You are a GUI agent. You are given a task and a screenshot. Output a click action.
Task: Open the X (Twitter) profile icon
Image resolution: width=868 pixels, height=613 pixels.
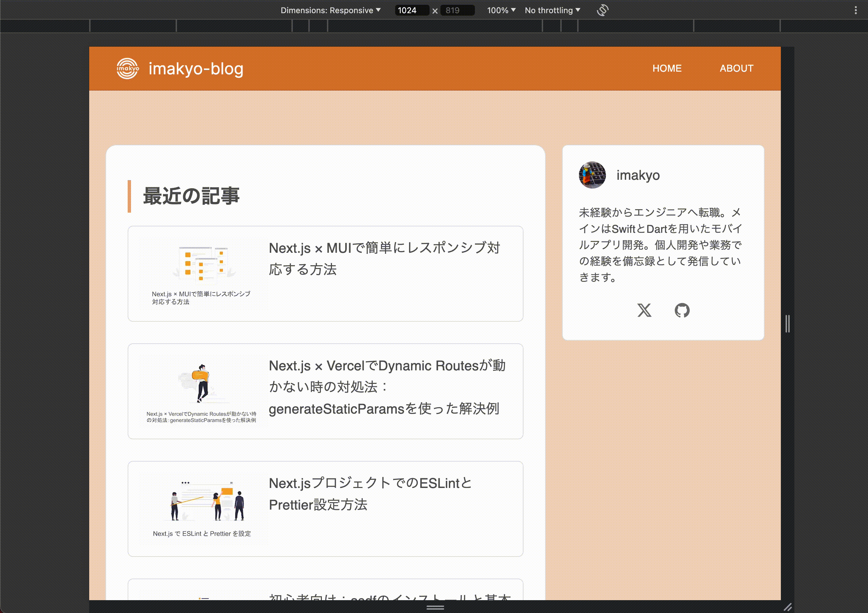coord(644,310)
